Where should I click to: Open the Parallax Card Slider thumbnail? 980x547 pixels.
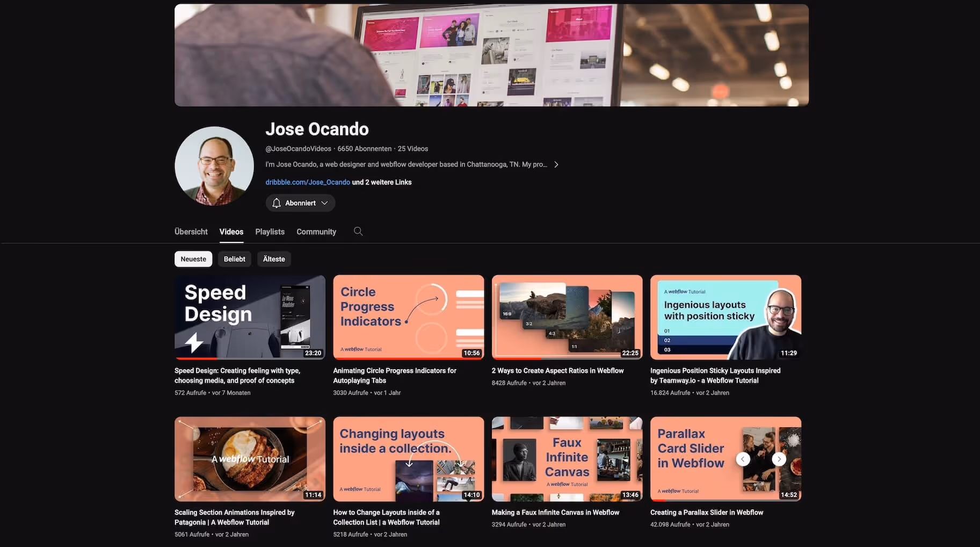725,459
